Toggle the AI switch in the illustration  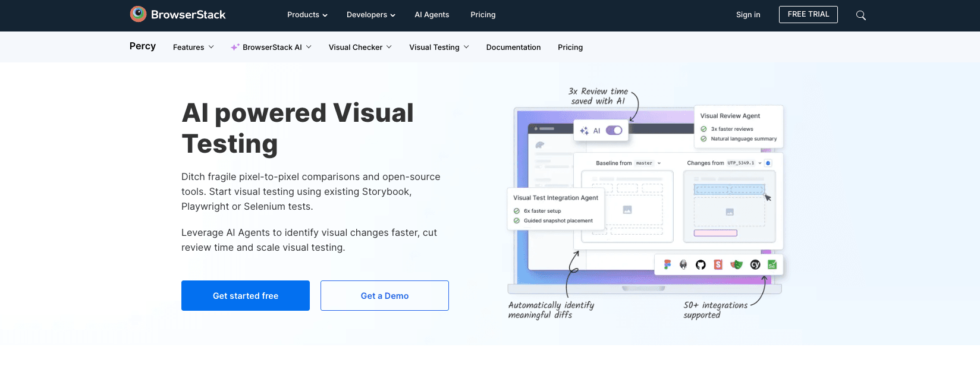614,131
